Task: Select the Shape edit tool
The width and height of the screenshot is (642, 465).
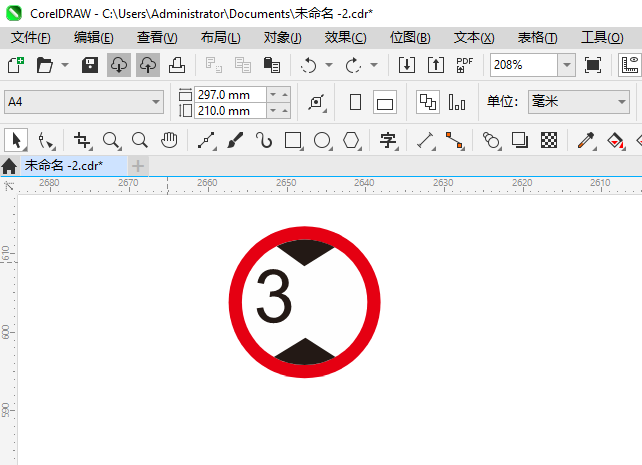Action: [45, 140]
